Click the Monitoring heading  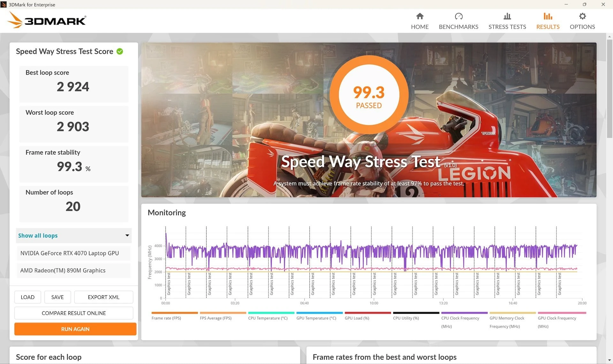coord(167,213)
